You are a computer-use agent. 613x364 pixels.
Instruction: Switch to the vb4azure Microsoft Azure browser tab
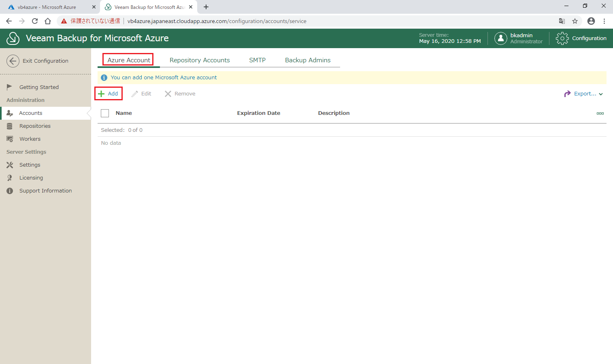pos(47,7)
